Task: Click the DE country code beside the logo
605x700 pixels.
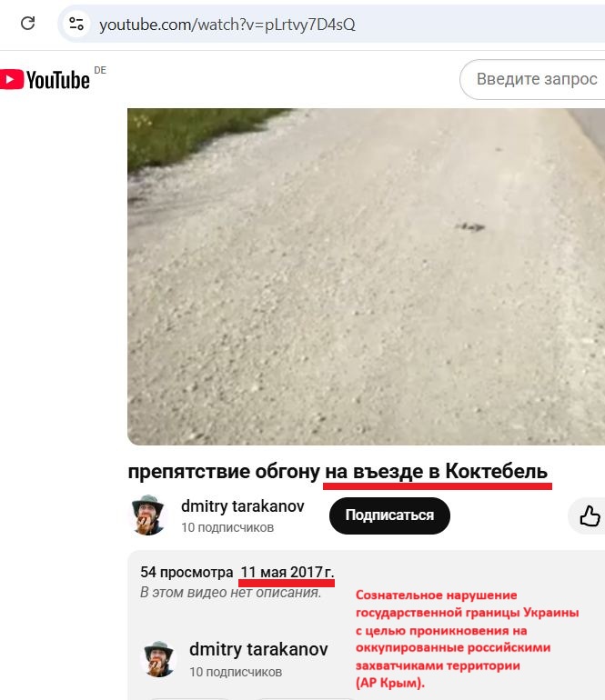Action: pos(100,71)
